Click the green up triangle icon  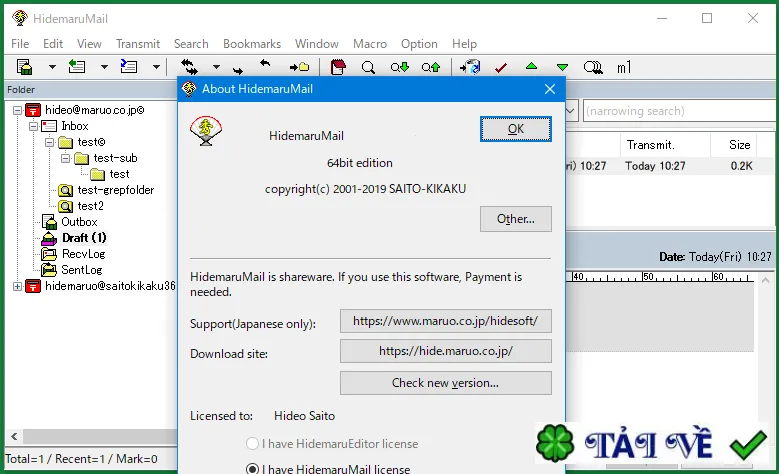coord(531,66)
